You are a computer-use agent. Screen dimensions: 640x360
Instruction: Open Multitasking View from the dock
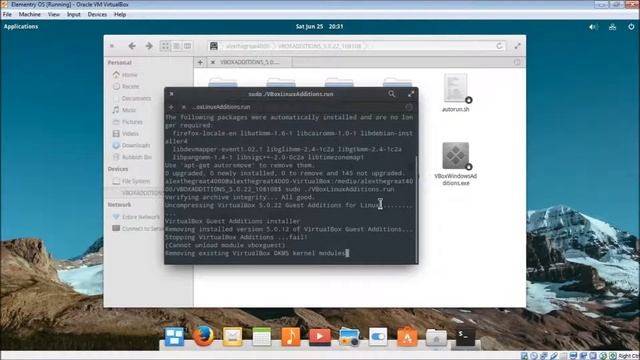pyautogui.click(x=174, y=337)
